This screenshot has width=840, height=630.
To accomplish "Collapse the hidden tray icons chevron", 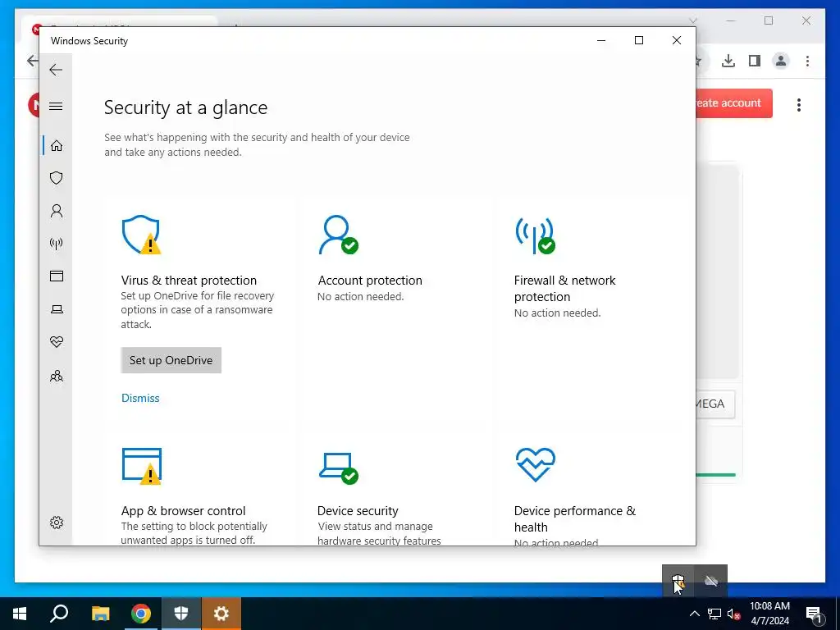I will 694,614.
